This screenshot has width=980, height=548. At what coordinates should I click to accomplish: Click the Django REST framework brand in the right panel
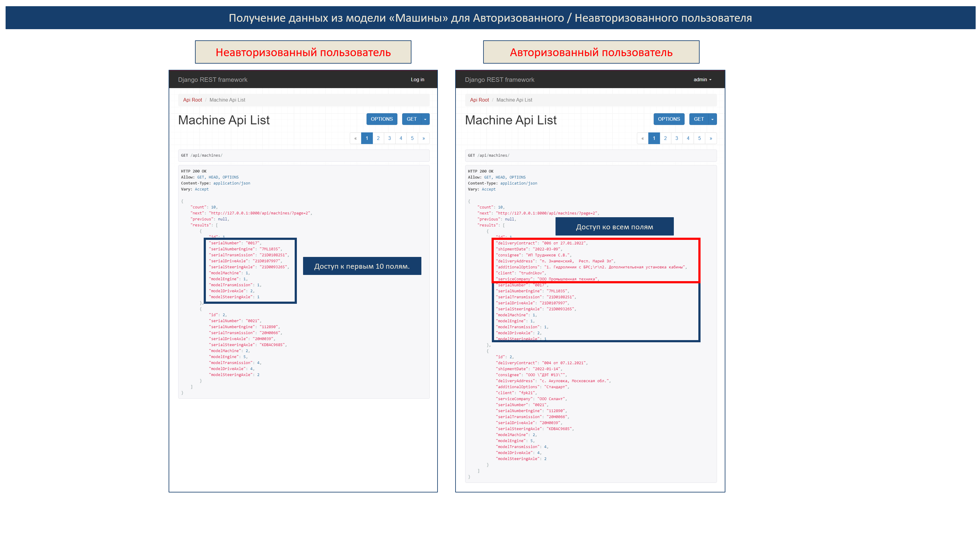(500, 79)
